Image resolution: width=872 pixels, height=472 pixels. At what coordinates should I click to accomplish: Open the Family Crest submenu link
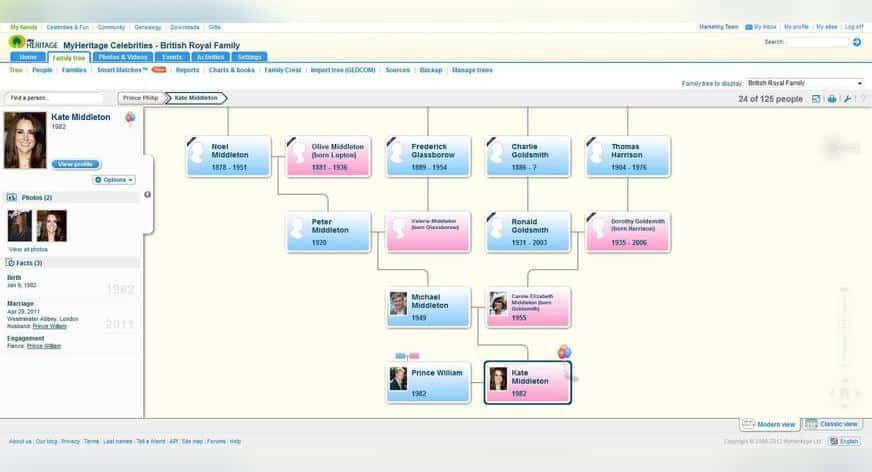pyautogui.click(x=283, y=70)
